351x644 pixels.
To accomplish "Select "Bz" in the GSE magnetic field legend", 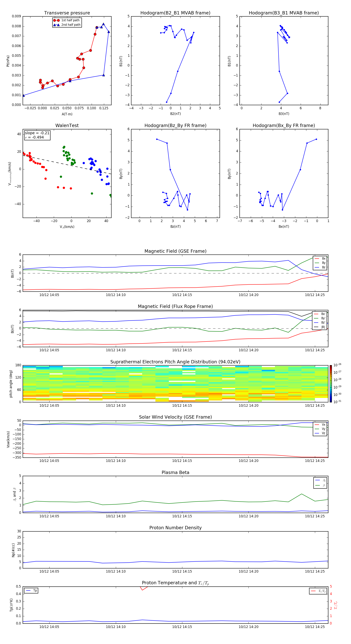I will pos(320,268).
